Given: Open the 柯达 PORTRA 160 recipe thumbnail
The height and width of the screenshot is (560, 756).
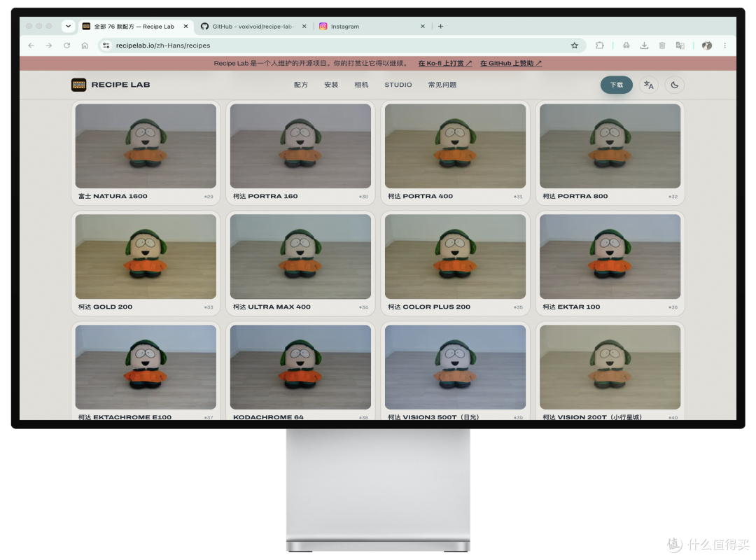Looking at the screenshot, I should click(x=300, y=146).
